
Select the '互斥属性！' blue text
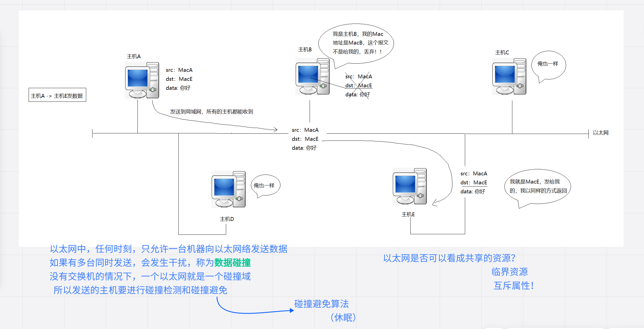(513, 286)
